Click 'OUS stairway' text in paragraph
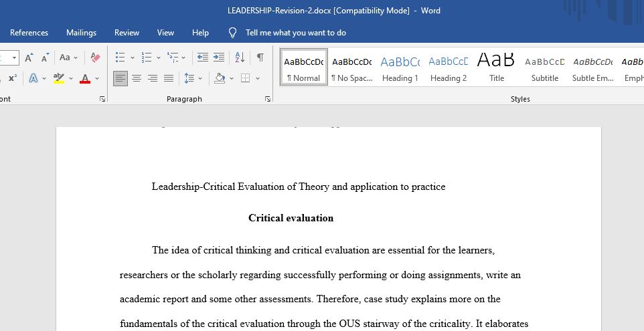This screenshot has height=331, width=644. [367, 324]
